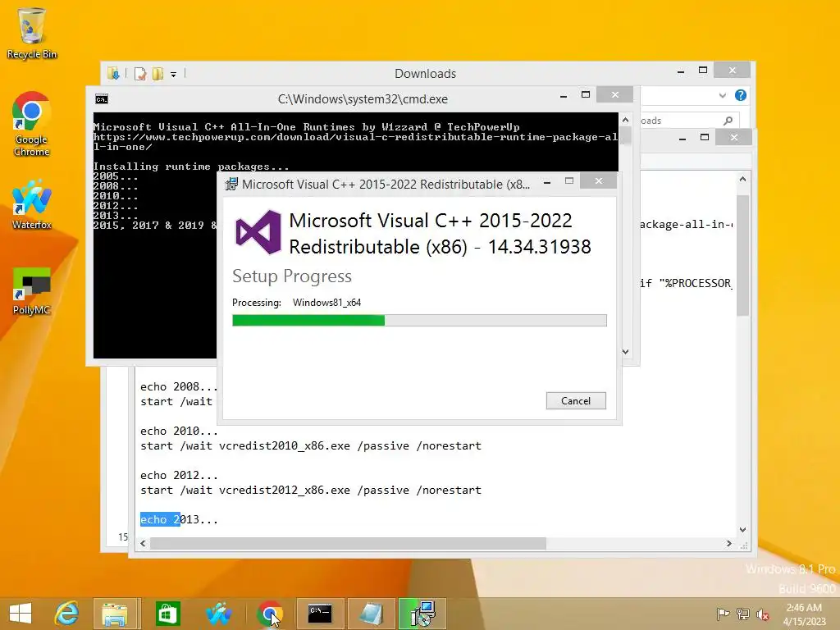Viewport: 840px width, 630px height.
Task: Click the cmd window scroll up arrow
Action: (625, 120)
